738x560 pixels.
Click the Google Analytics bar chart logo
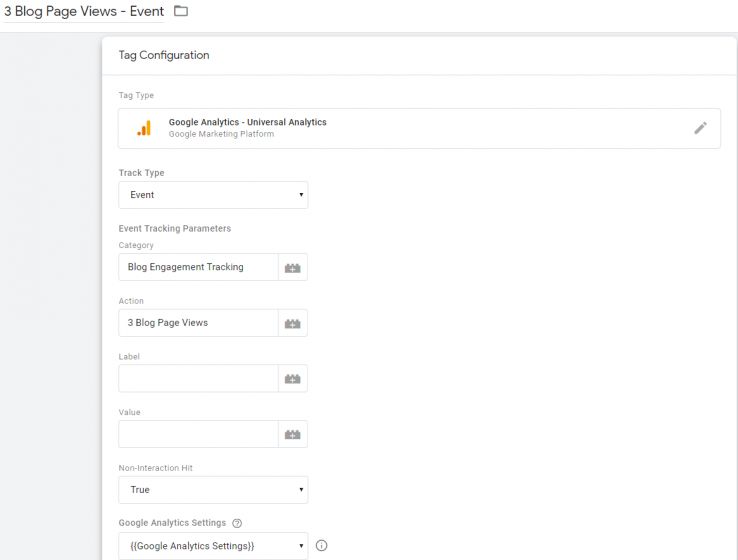(145, 128)
